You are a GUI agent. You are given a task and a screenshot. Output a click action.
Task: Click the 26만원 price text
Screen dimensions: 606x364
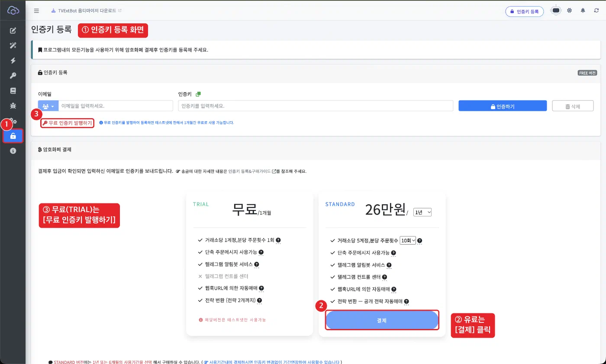click(385, 210)
